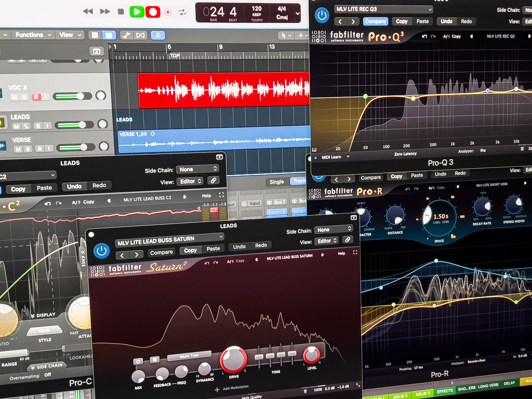The width and height of the screenshot is (532, 399).
Task: Click the link icon in Saturn window
Action: [x=347, y=240]
